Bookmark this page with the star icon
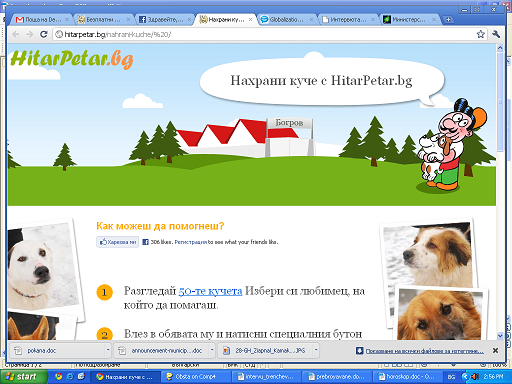The height and width of the screenshot is (384, 512). coord(480,34)
